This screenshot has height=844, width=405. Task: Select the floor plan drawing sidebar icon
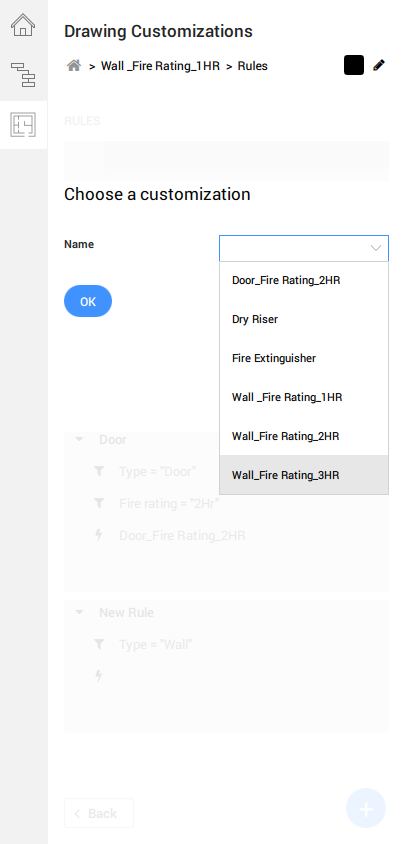coord(23,125)
